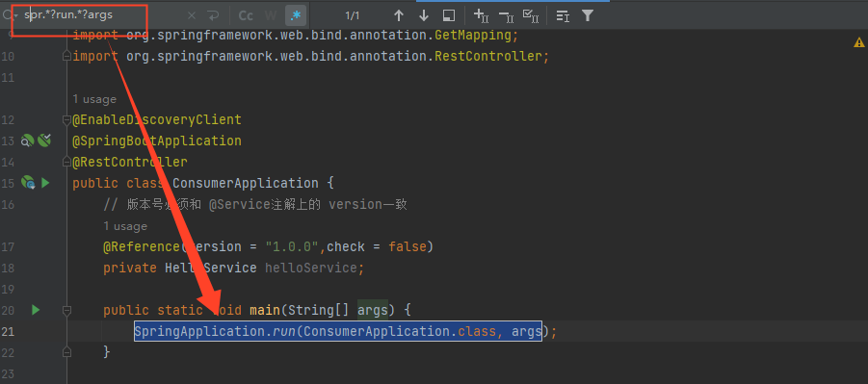This screenshot has height=384, width=868.
Task: Open results in Find window icon
Action: (x=449, y=16)
